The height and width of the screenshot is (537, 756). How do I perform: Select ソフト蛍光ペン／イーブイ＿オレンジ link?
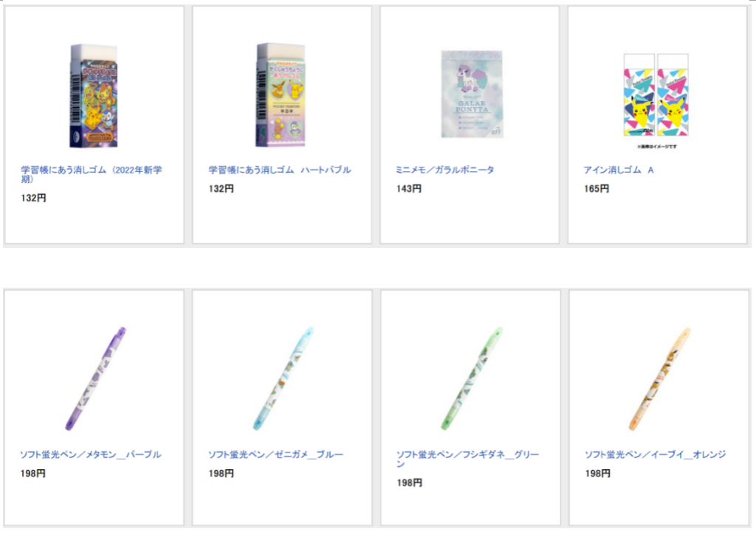656,454
